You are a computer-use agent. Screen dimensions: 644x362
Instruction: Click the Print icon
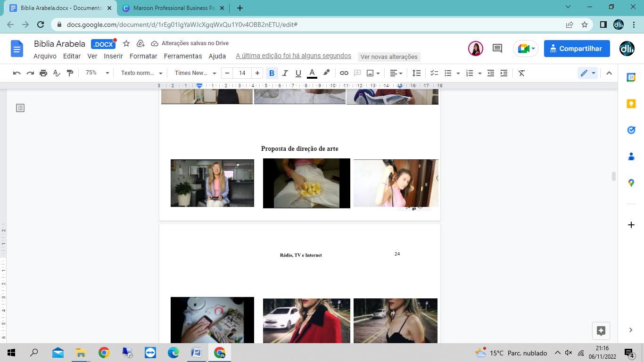click(43, 73)
